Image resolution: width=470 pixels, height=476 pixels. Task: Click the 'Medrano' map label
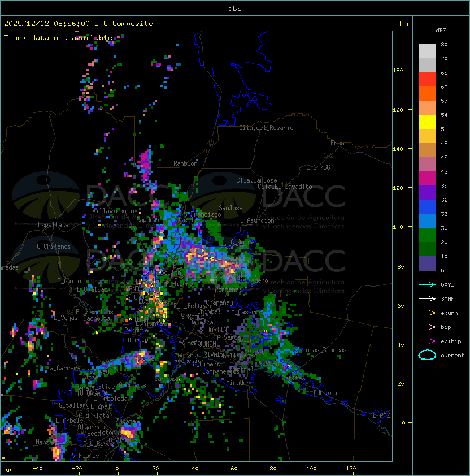(x=186, y=355)
